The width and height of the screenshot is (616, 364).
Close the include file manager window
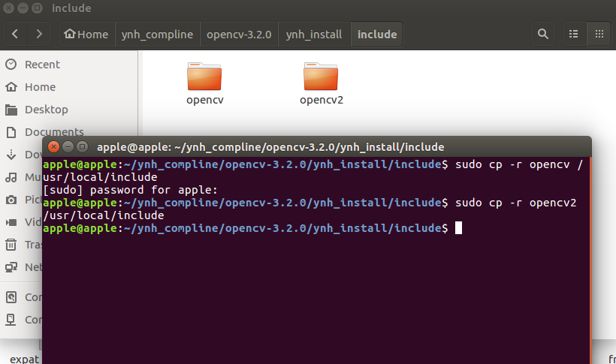(x=9, y=8)
